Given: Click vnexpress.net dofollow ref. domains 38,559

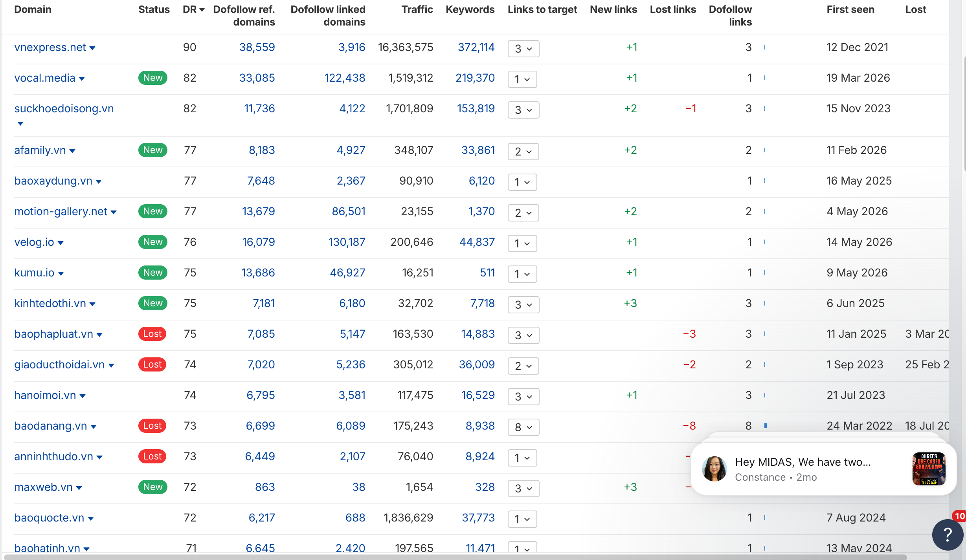Looking at the screenshot, I should 257,47.
